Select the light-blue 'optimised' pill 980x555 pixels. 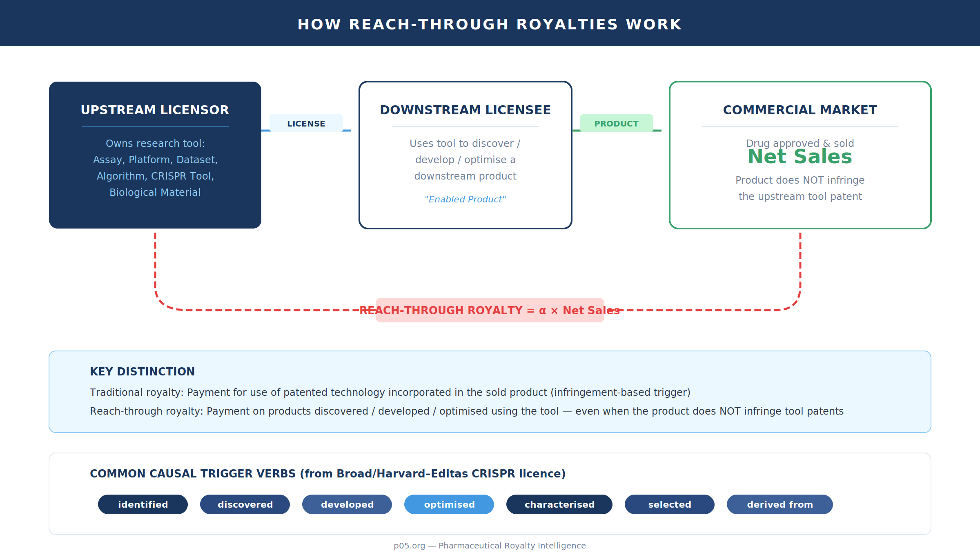pyautogui.click(x=449, y=504)
